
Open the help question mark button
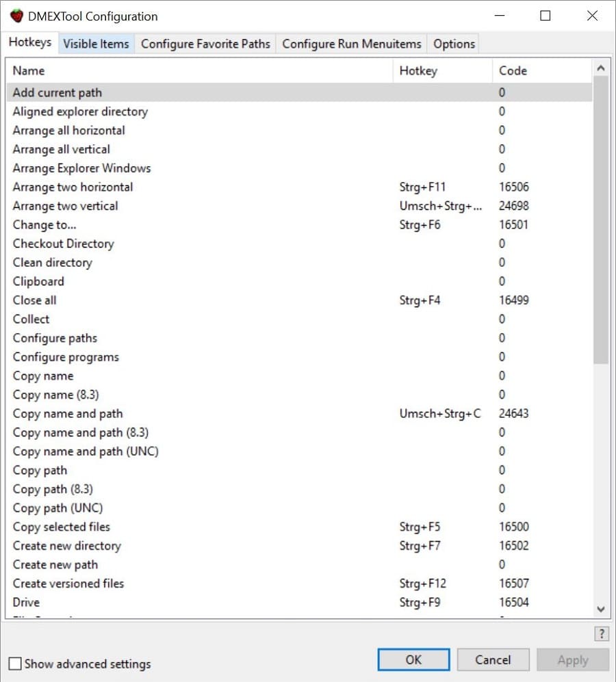(601, 633)
